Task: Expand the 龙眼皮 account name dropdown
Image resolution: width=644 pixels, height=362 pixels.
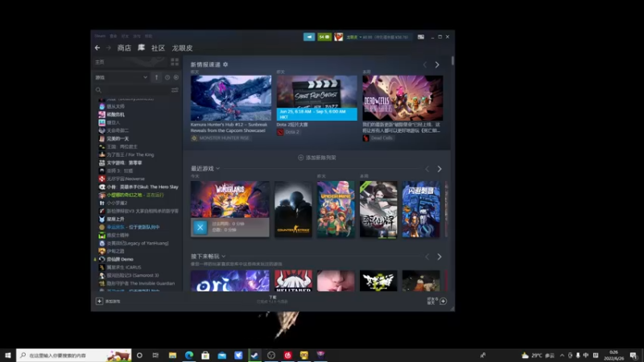Action: click(353, 37)
